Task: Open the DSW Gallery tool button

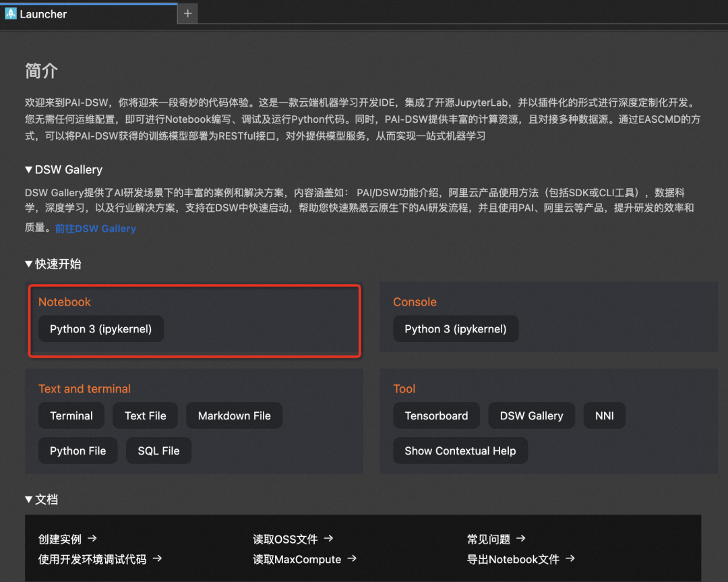Action: click(532, 415)
